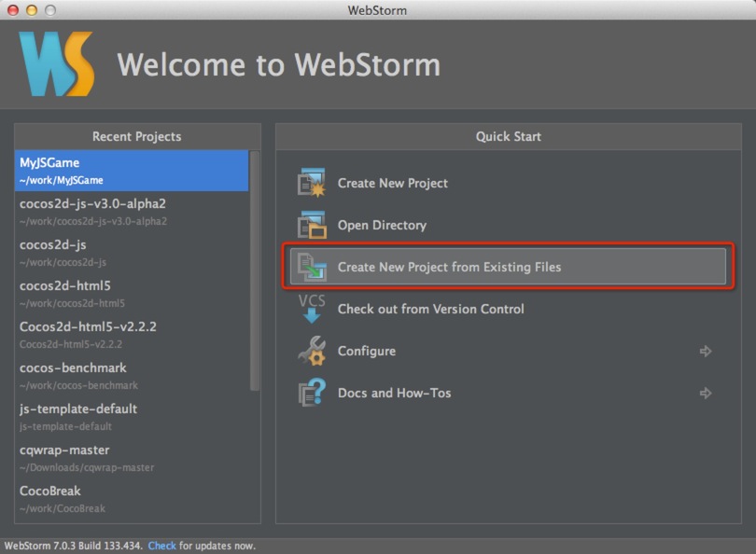Click the WebStorm 7.0.3 Build 133.434 text
The width and height of the screenshot is (756, 554).
click(x=74, y=546)
